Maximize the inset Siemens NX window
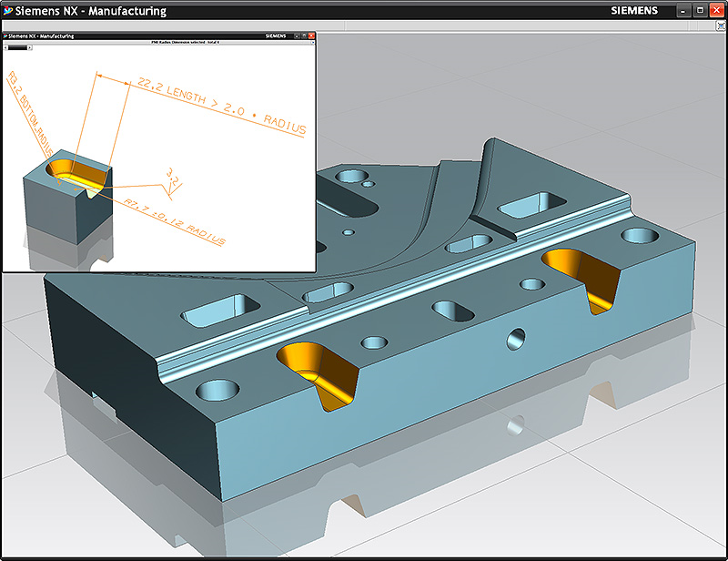The image size is (728, 561). click(304, 36)
